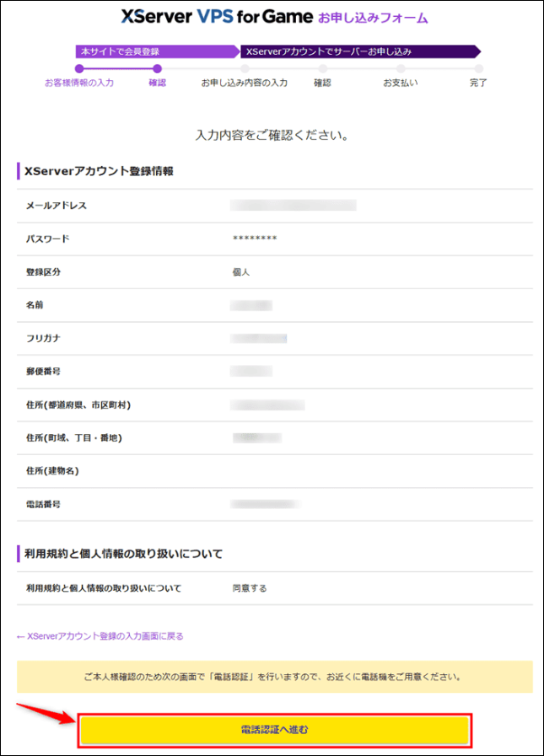Screen dimensions: 544x756
Task: Click the XServer VPS for Game logo
Action: 217,17
